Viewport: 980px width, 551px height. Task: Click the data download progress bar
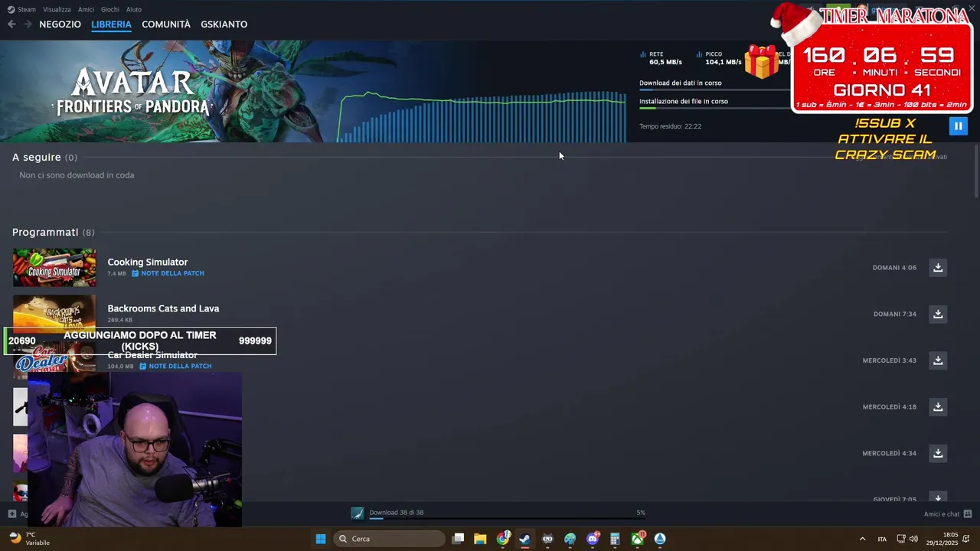[714, 90]
